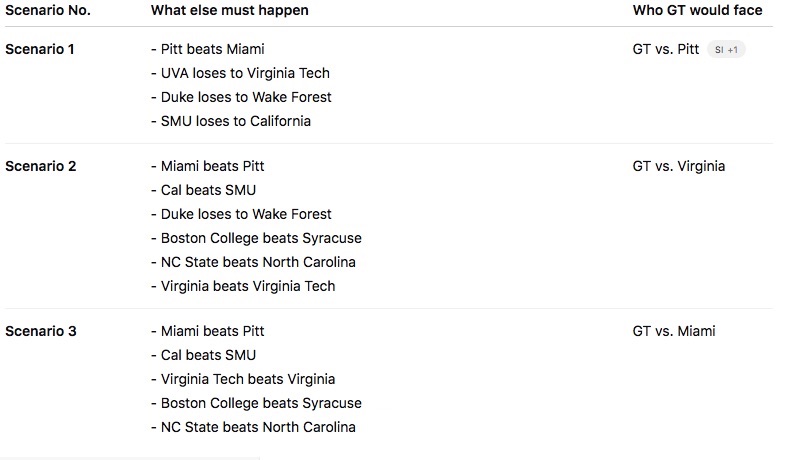Click the "GT vs. Virginia" matchup text
This screenshot has height=460, width=786.
679,166
